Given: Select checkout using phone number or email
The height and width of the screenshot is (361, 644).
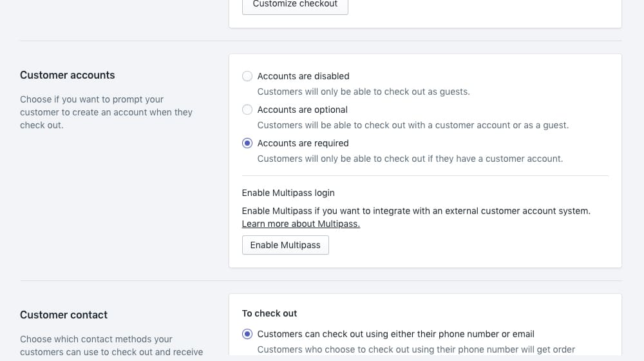Looking at the screenshot, I should [x=247, y=334].
